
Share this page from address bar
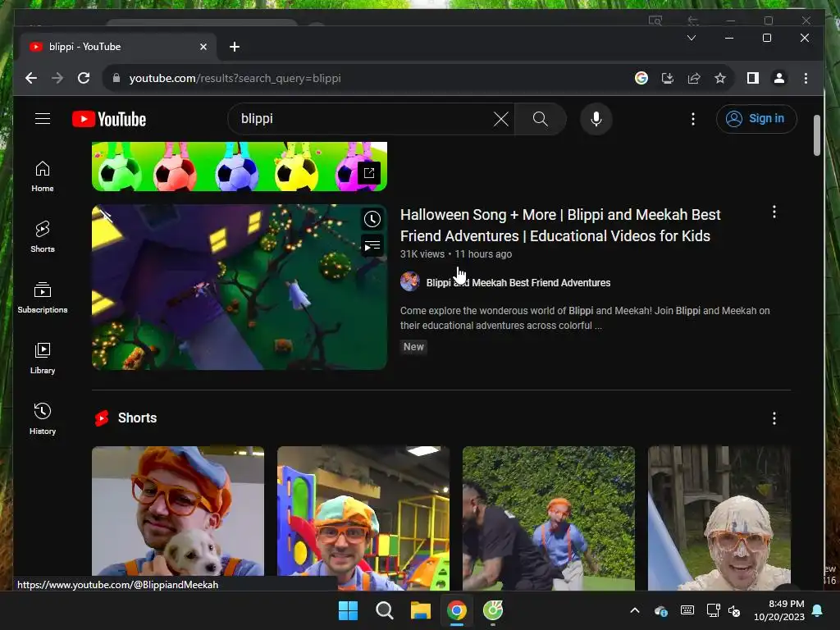click(x=694, y=78)
